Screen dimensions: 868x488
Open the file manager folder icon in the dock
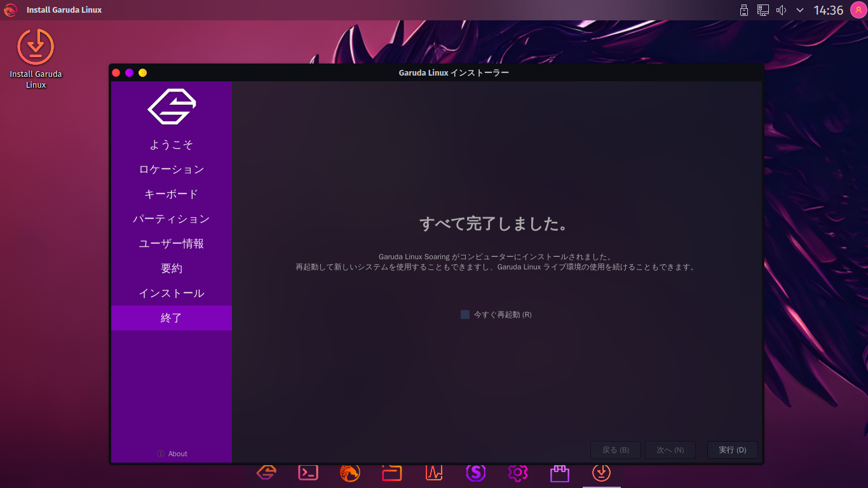tap(392, 473)
